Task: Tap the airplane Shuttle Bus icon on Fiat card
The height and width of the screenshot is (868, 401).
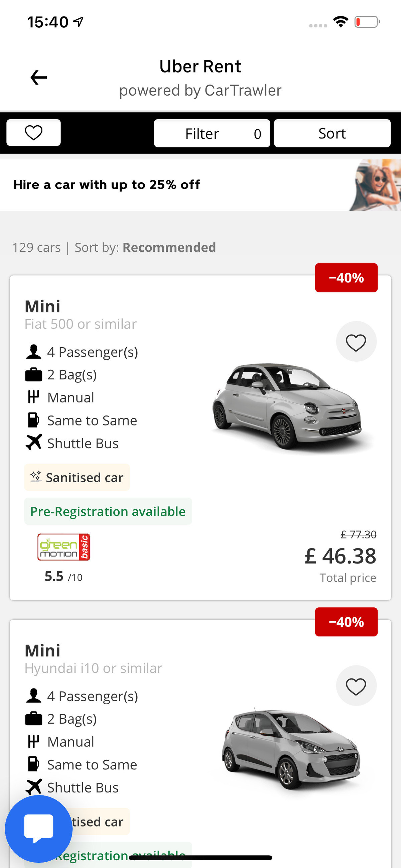Action: (x=34, y=443)
